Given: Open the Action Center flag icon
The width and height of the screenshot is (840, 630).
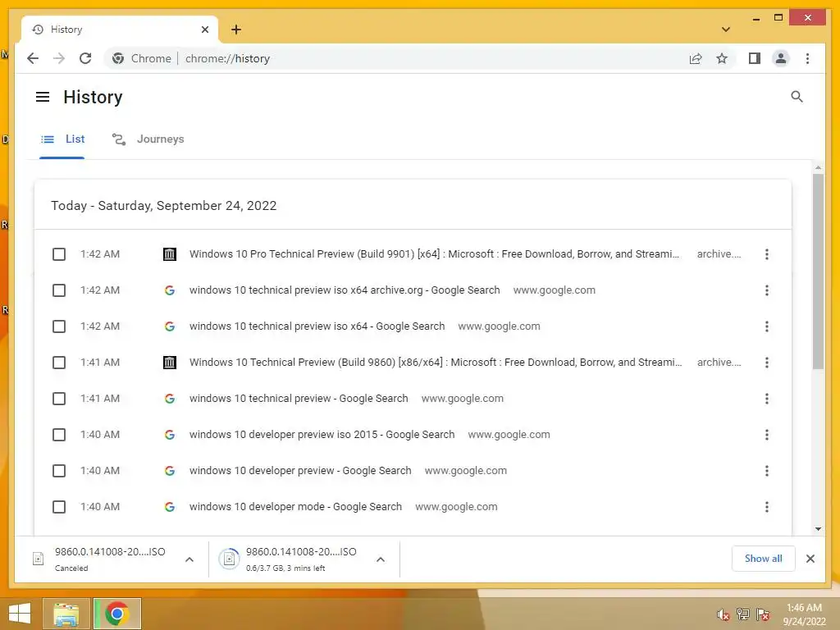Looking at the screenshot, I should [x=762, y=614].
